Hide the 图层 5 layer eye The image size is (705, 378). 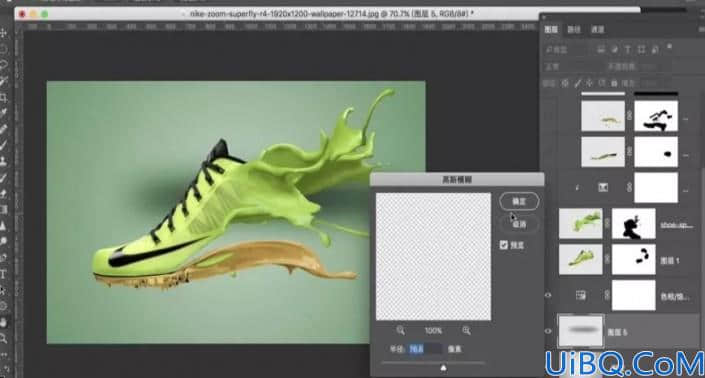click(x=548, y=331)
